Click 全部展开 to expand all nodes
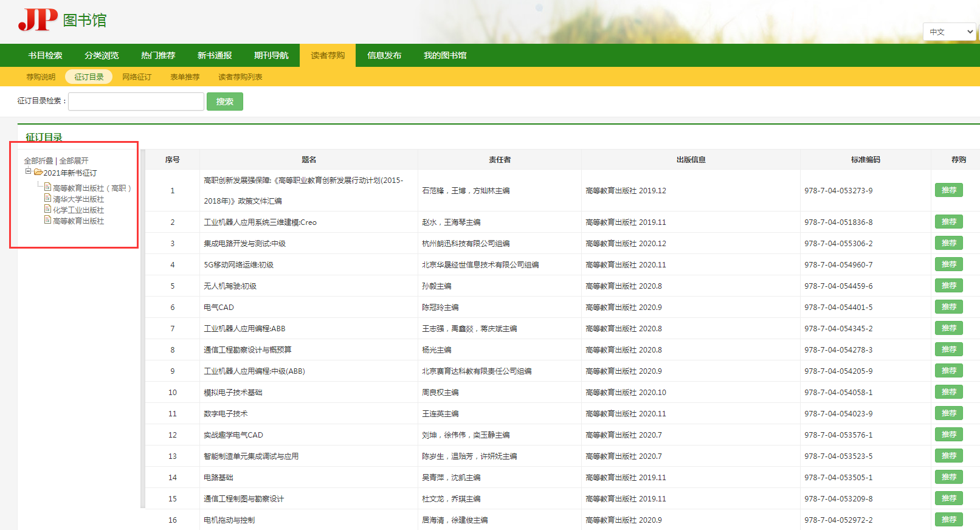980x530 pixels. click(74, 160)
